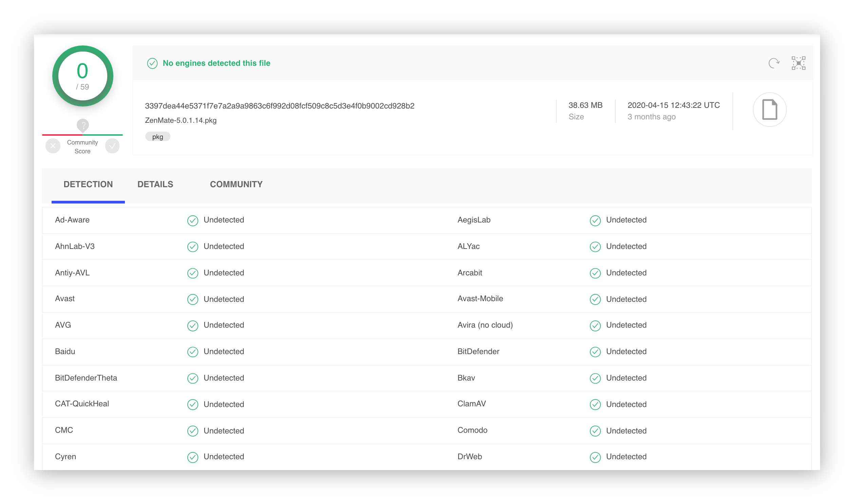This screenshot has width=854, height=504.
Task: Click the Avast-Mobile engine name
Action: (480, 298)
